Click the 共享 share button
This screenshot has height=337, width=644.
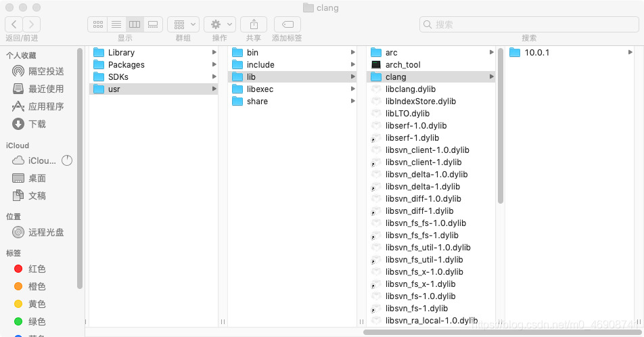click(254, 24)
